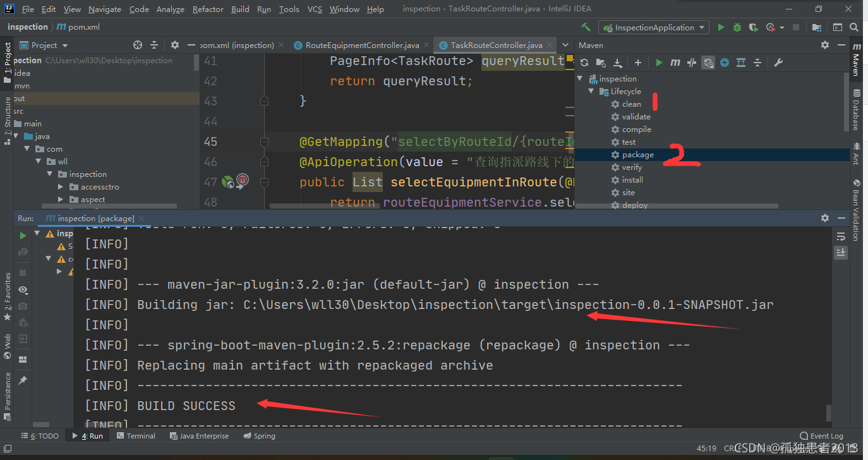Open InspectionApplication run configuration dropdown
The height and width of the screenshot is (460, 868).
tap(653, 28)
